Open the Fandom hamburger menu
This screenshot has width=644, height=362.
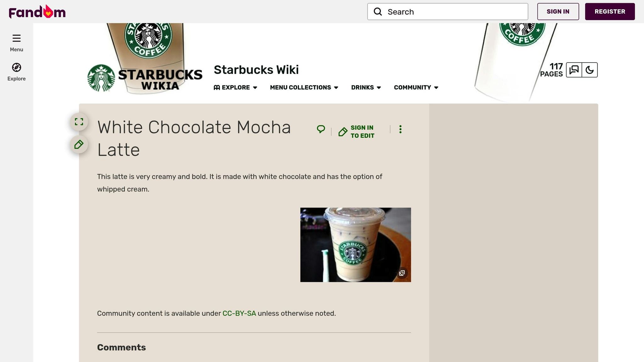coord(16,38)
